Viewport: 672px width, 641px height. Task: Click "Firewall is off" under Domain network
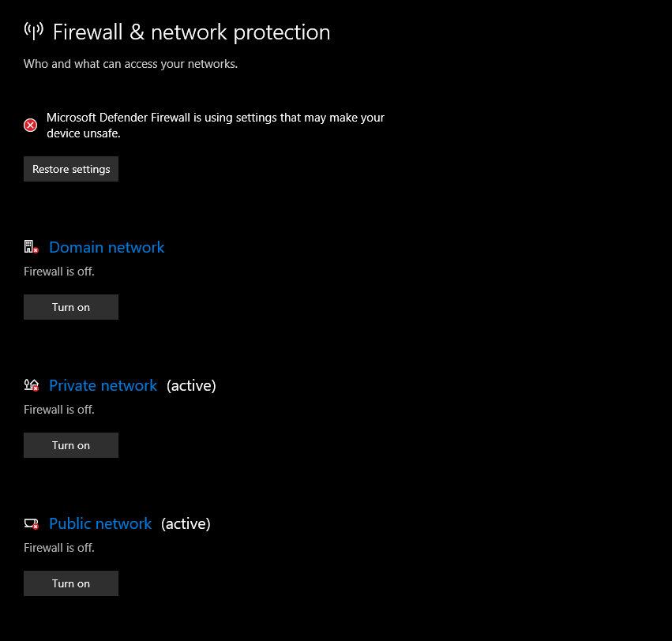tap(59, 272)
